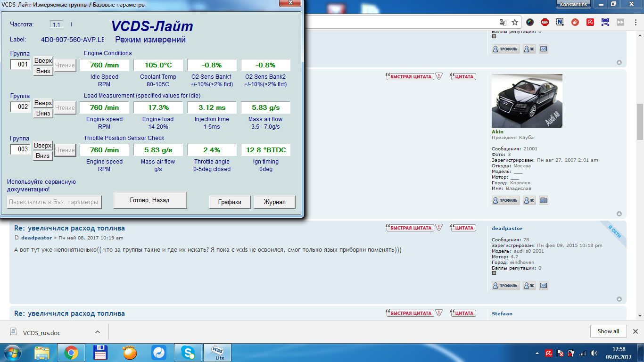
Task: Click the report exclamation icon in Akin's post
Action: [x=439, y=76]
